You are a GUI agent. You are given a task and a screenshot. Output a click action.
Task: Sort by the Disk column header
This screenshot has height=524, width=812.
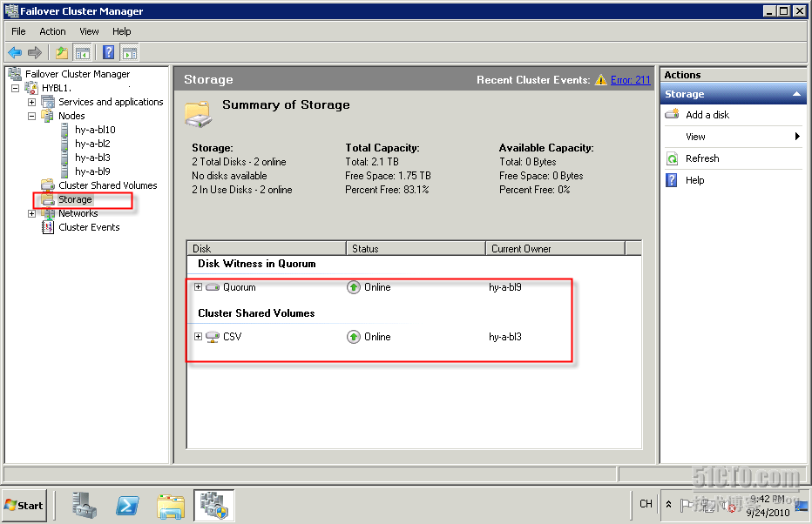pyautogui.click(x=267, y=248)
